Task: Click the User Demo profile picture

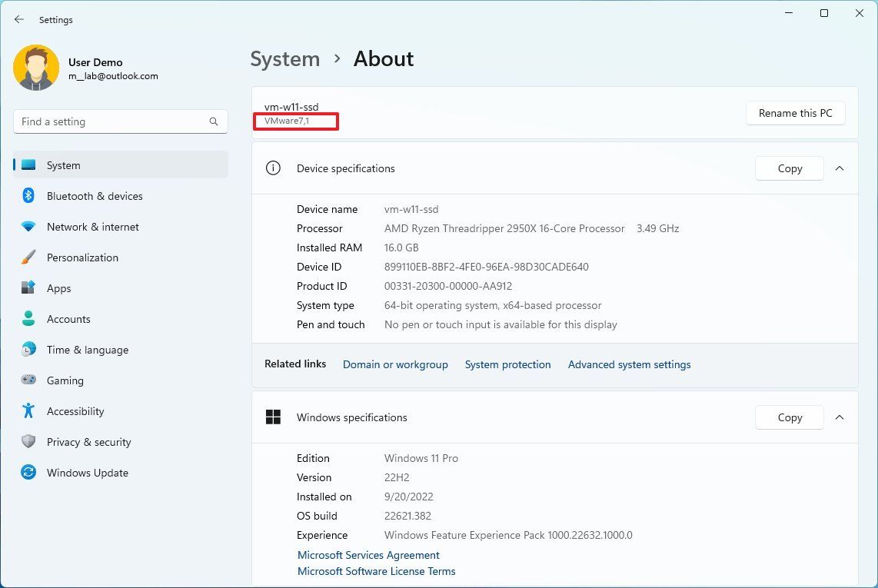Action: pos(36,68)
